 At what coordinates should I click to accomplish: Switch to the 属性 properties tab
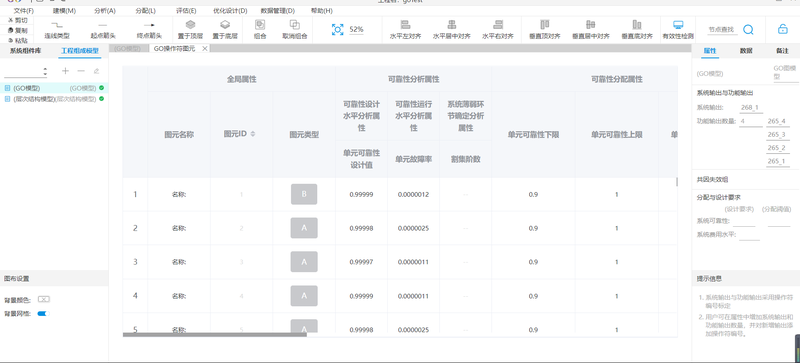click(710, 51)
